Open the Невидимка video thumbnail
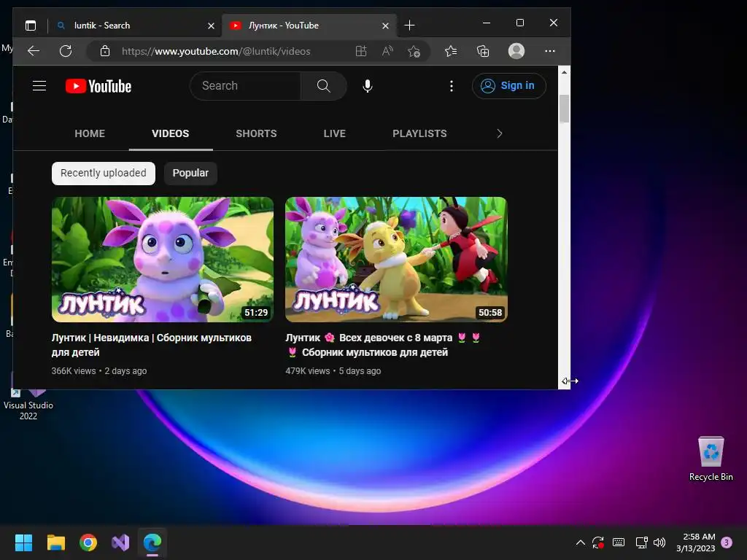This screenshot has height=560, width=747. click(x=163, y=260)
